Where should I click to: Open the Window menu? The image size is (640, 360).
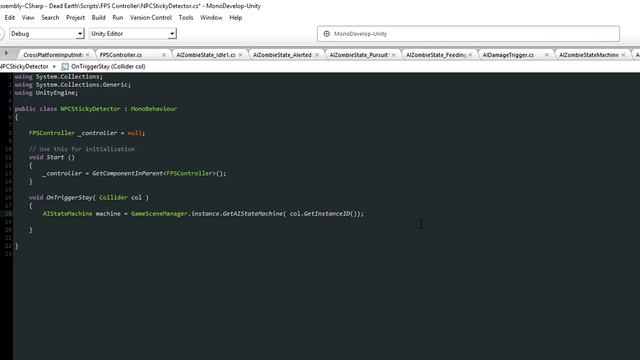pyautogui.click(x=211, y=18)
